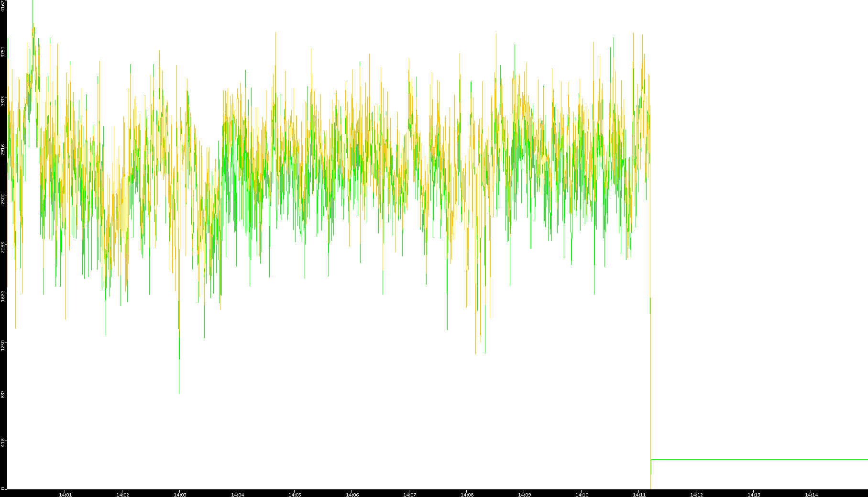
Task: Select the 1250 y-axis label
Action: (x=3, y=345)
